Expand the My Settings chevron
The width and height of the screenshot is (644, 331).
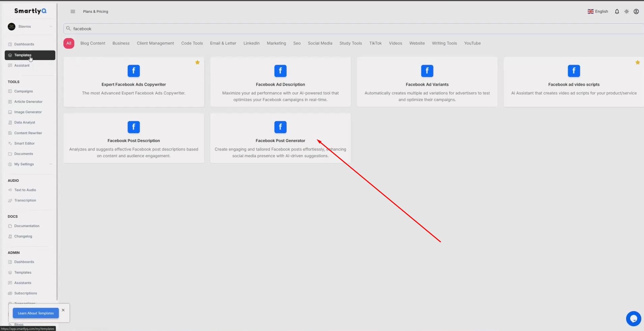pyautogui.click(x=51, y=164)
